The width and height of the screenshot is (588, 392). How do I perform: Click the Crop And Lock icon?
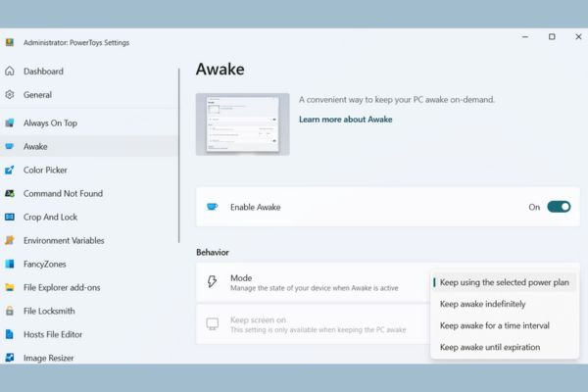click(10, 217)
